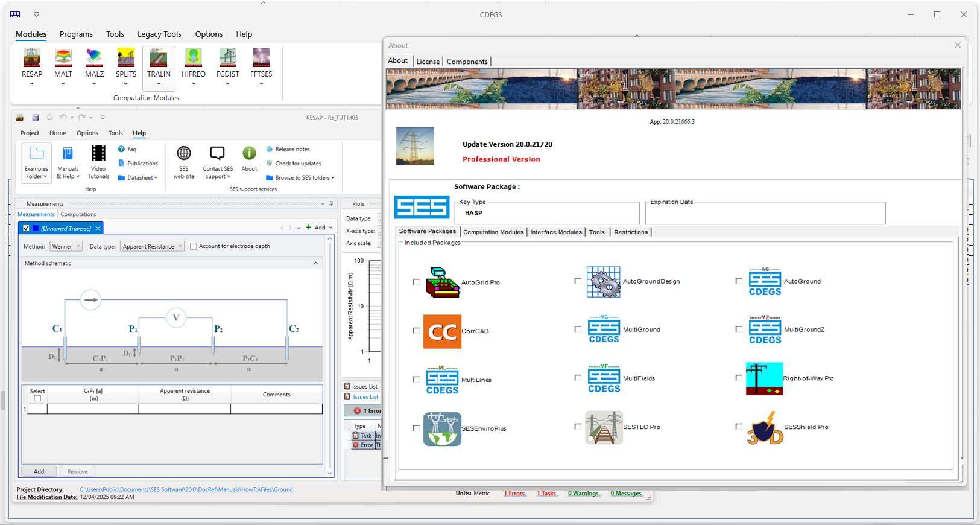Tick the SESShield Pro checkbox
The image size is (980, 525).
[739, 427]
